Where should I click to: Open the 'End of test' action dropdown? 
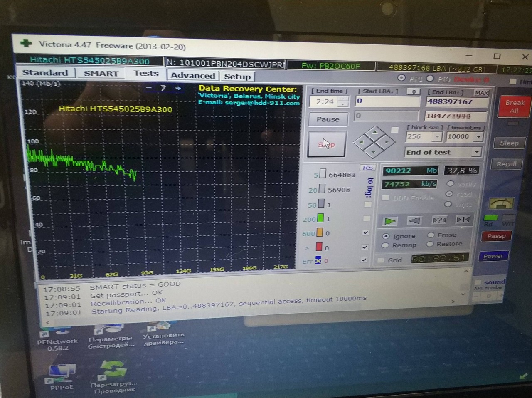(x=476, y=152)
